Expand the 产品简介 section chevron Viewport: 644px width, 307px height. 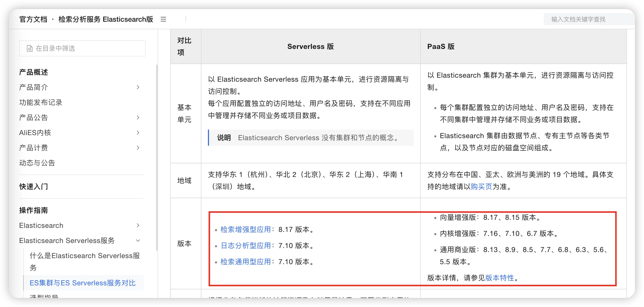(138, 87)
